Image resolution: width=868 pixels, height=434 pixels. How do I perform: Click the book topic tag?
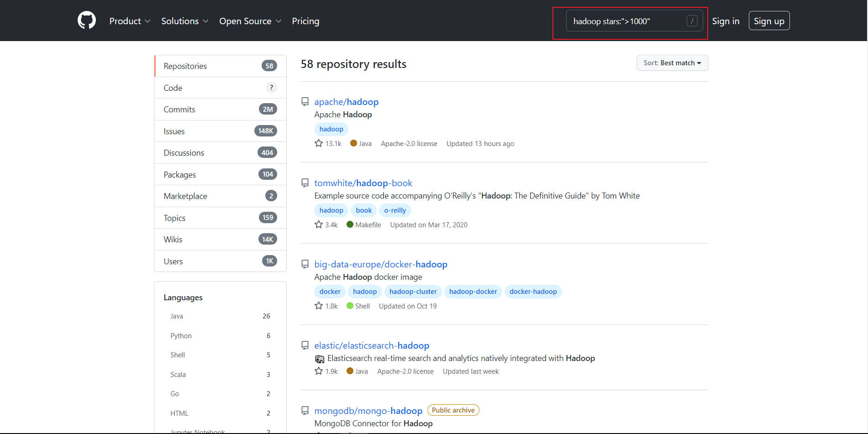[x=363, y=210]
